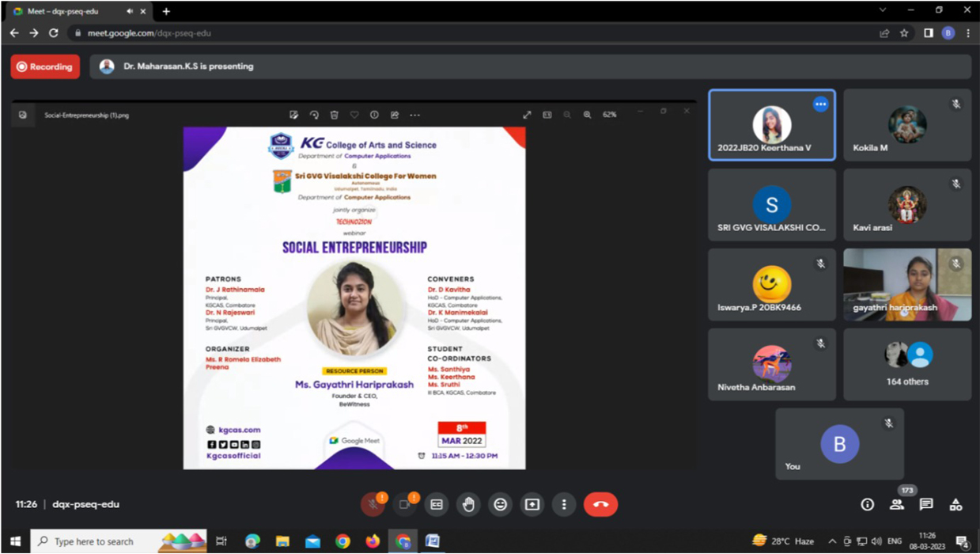Mute audio on the Meet tab

pyautogui.click(x=130, y=12)
